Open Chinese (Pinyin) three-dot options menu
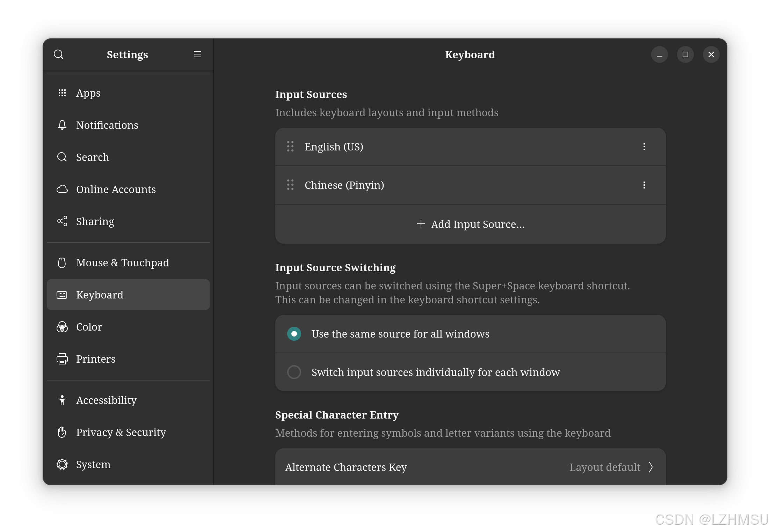This screenshot has height=532, width=770. (644, 185)
